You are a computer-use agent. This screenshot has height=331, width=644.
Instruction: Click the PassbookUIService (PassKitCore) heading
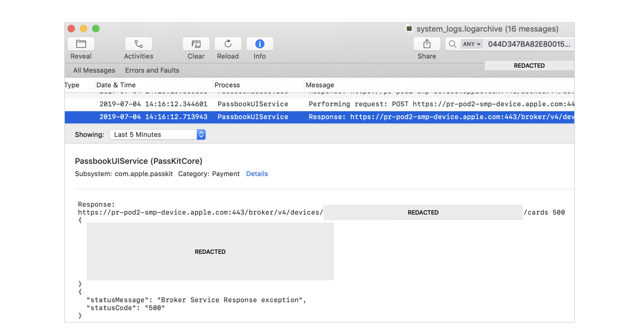[x=138, y=161]
